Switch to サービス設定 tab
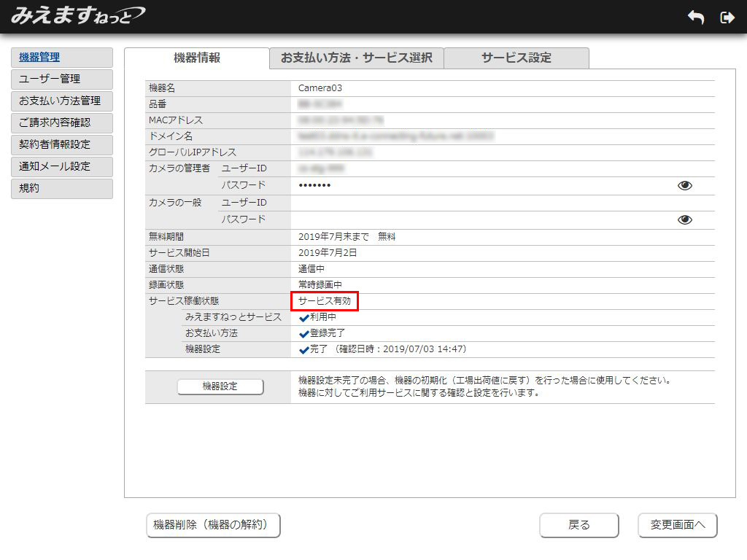Screen dimensions: 747x560 [516, 58]
